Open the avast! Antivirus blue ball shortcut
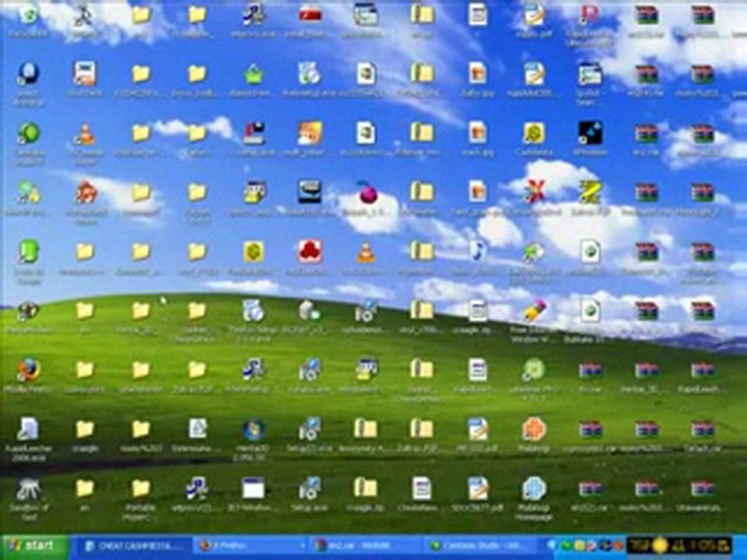This screenshot has height=560, width=747. [29, 74]
